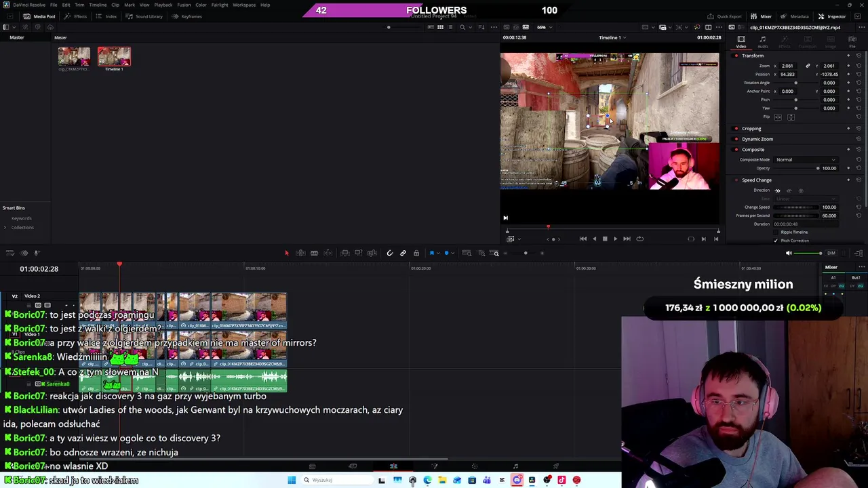This screenshot has width=868, height=488.
Task: Expand the Cropping section
Action: click(751, 128)
